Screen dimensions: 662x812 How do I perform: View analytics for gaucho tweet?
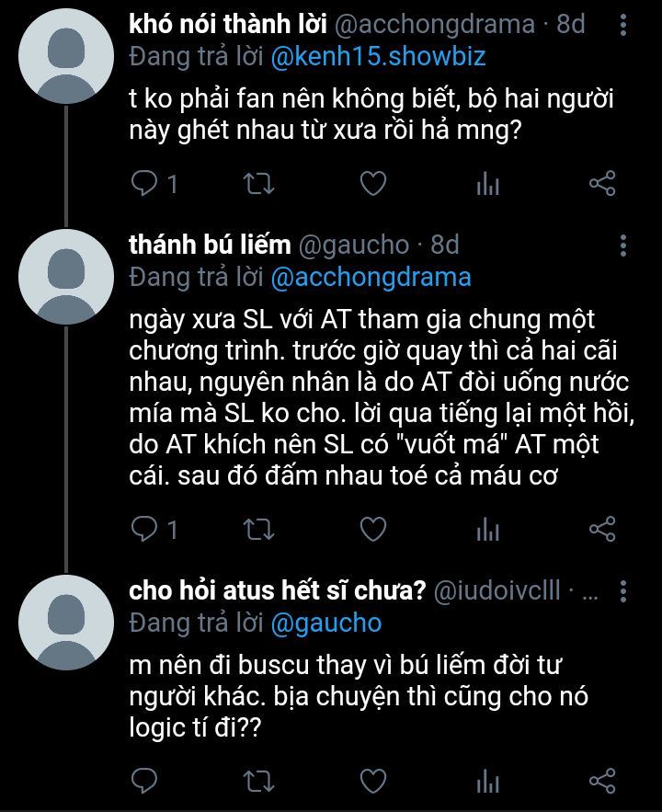(x=487, y=529)
